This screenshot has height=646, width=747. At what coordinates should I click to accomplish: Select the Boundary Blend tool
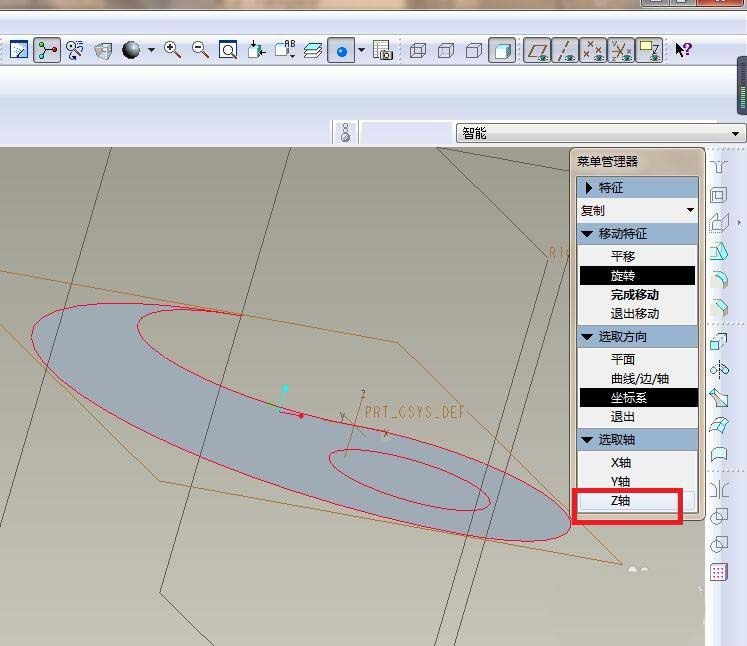719,425
